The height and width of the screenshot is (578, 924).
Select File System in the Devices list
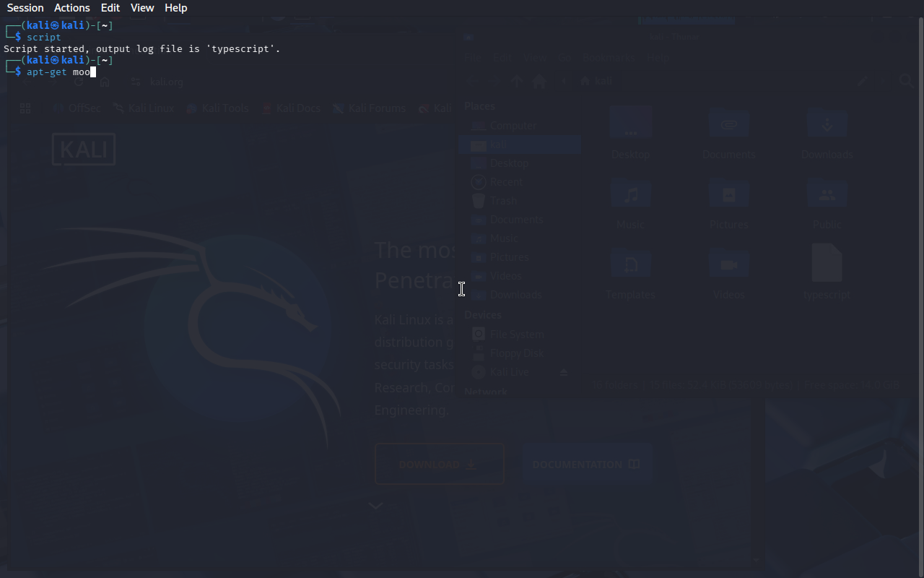(516, 335)
